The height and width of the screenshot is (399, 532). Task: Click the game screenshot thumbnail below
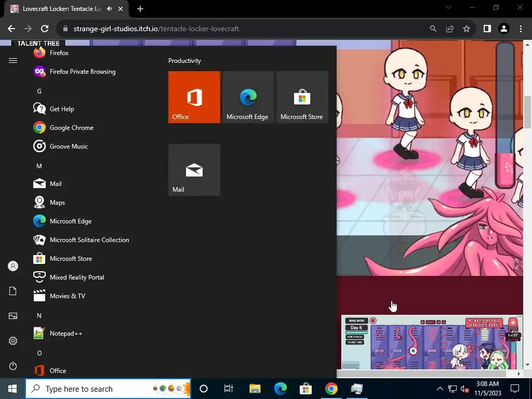(432, 342)
